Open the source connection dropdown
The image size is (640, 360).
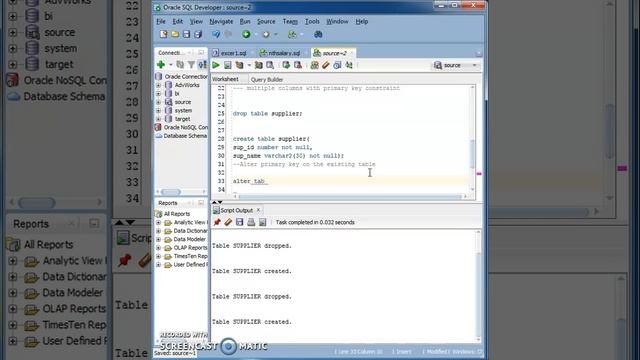(x=474, y=65)
